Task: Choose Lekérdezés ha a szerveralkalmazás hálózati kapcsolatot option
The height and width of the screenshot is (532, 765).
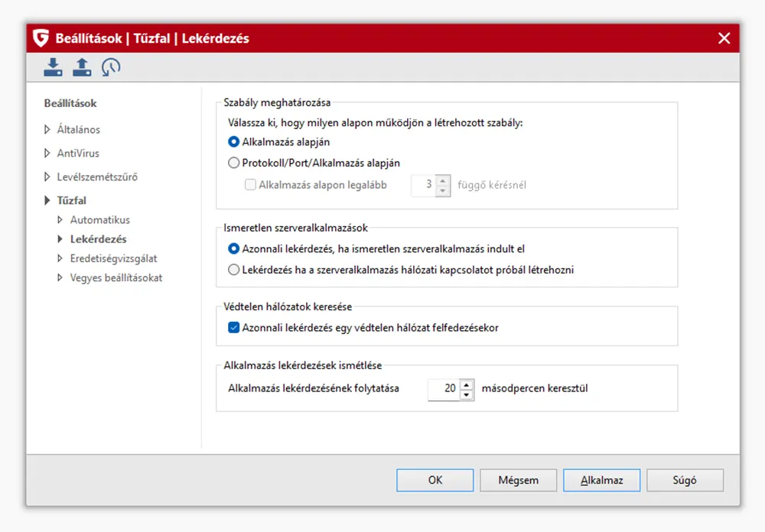Action: (x=234, y=269)
